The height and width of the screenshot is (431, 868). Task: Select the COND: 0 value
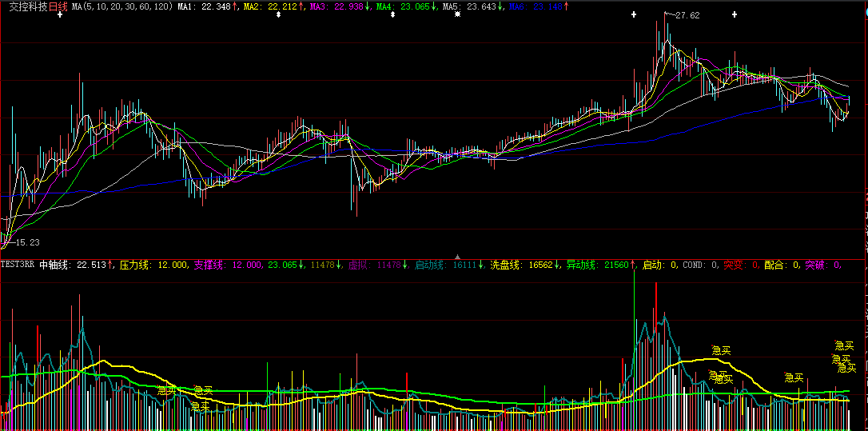point(700,265)
